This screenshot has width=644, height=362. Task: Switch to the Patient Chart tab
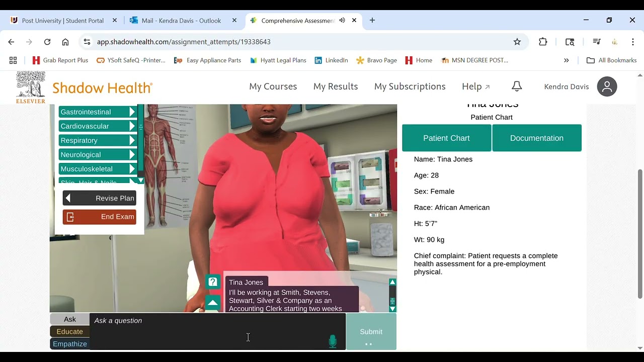[446, 138]
